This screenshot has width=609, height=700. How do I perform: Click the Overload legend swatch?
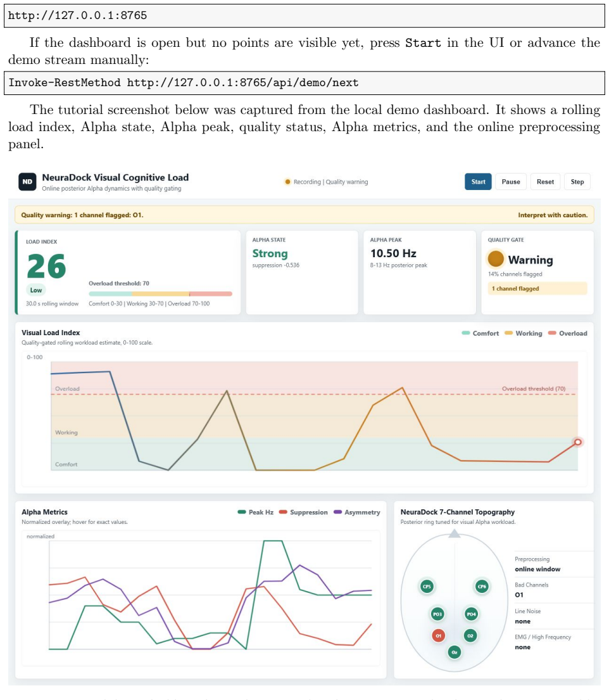click(x=552, y=333)
